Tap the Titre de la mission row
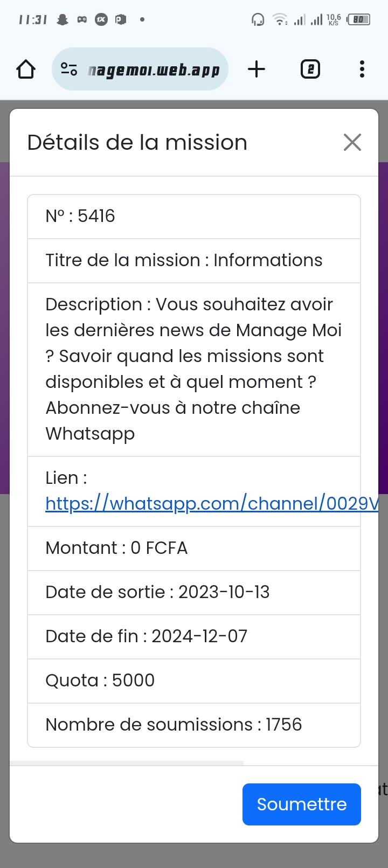 point(194,260)
